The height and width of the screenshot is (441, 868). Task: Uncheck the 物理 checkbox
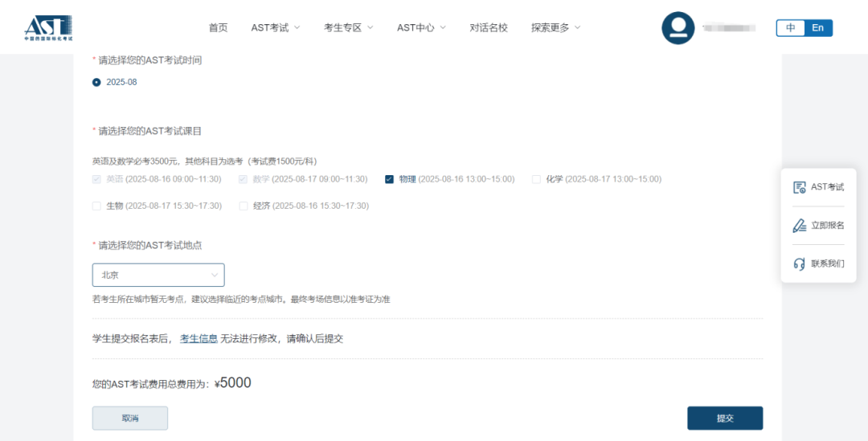pos(389,179)
